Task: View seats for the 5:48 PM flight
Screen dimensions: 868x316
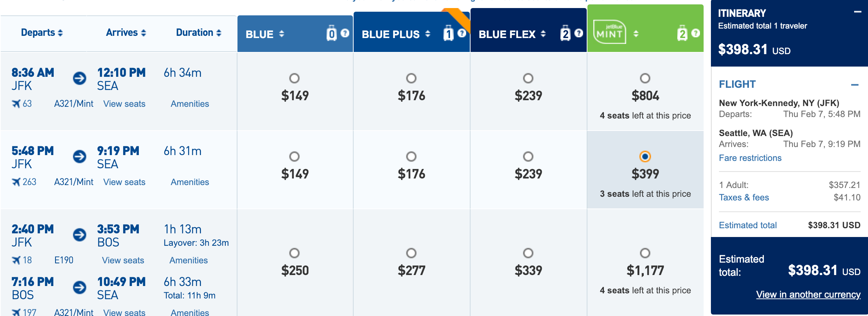Action: [124, 182]
